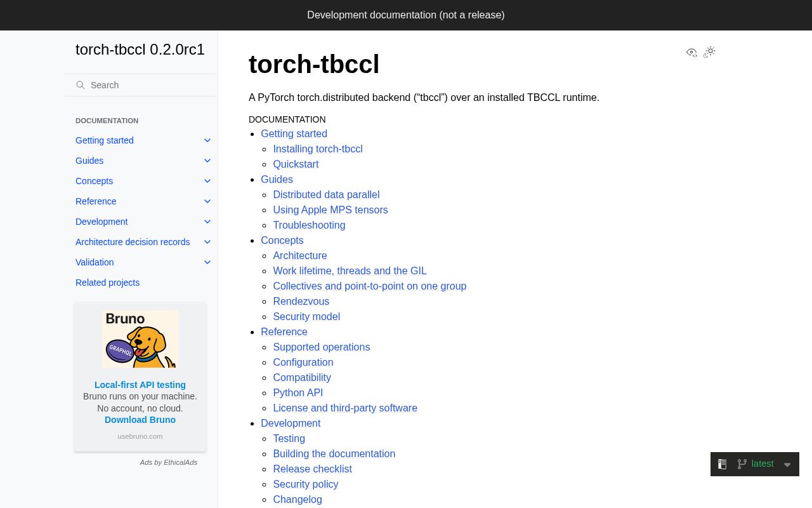Open the Security model link
812x508 pixels.
pos(306,316)
